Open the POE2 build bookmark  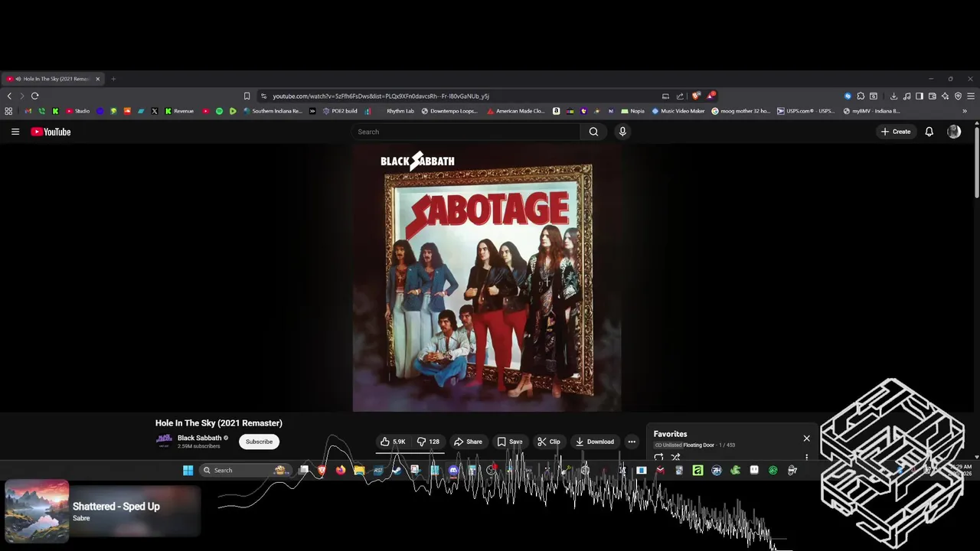340,111
